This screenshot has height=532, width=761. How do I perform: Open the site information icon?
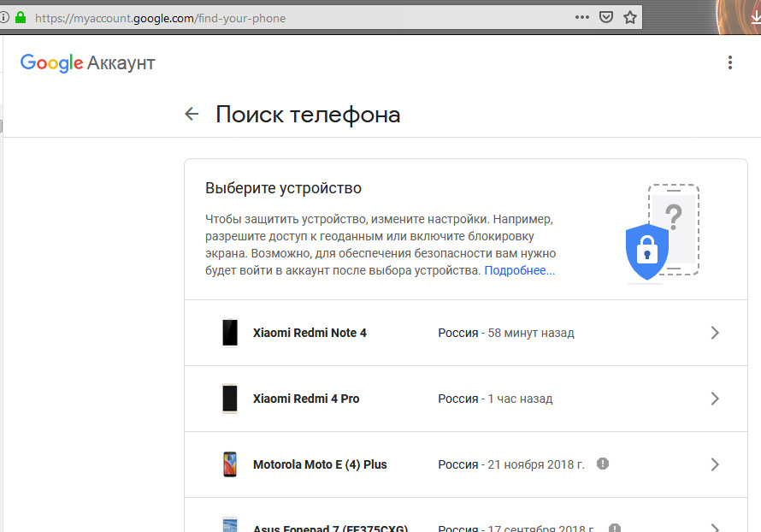pyautogui.click(x=4, y=18)
